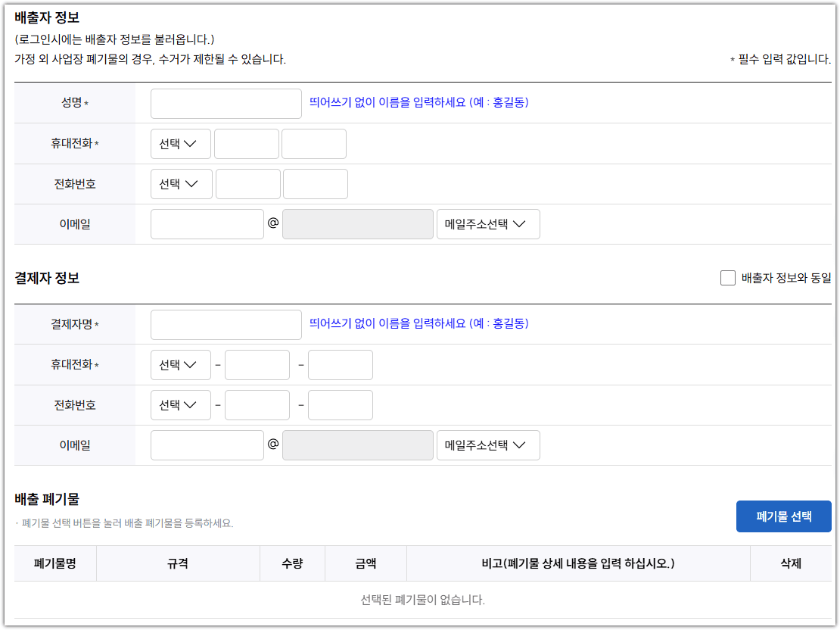Open the 메일주소선택 dropdown in 배출자 정보
The width and height of the screenshot is (840, 630).
488,223
